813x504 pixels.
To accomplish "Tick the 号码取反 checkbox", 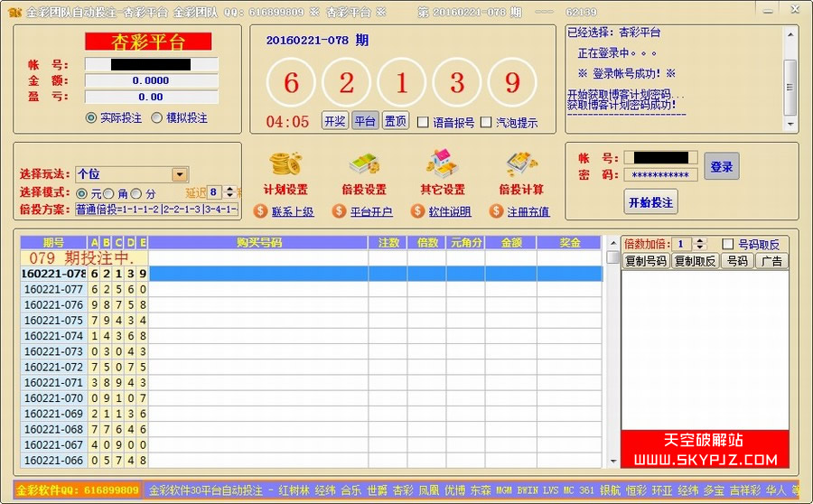I will [728, 244].
